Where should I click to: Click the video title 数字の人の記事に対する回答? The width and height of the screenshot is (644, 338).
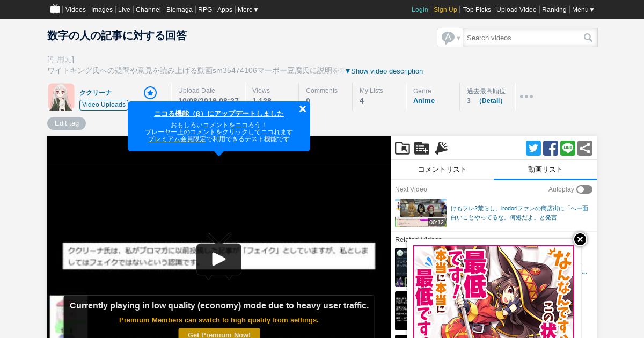[117, 36]
